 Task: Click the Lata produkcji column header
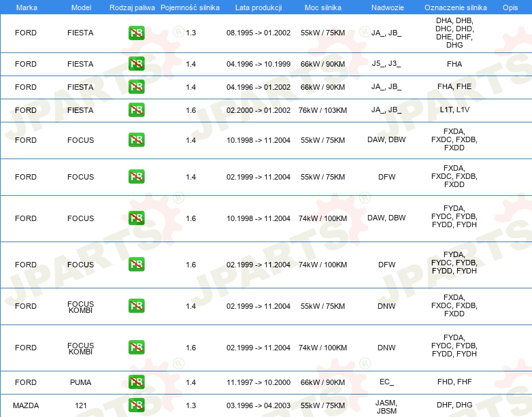(259, 7)
